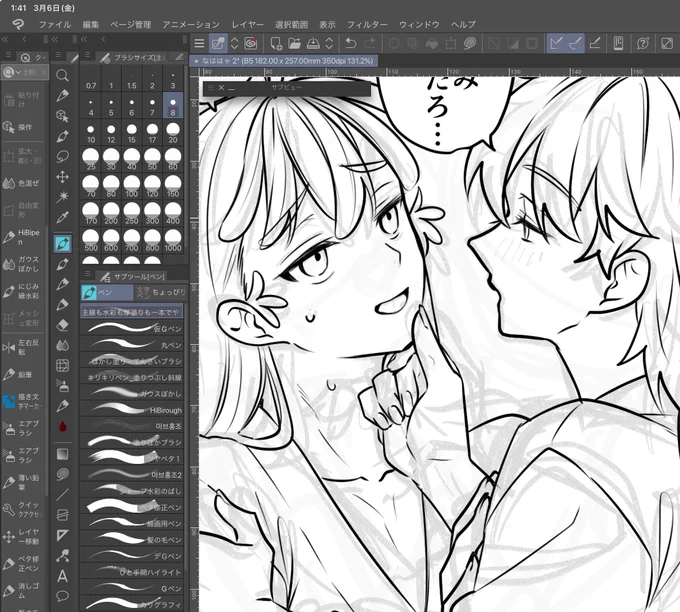
Task: Select the red ink drop tool
Action: pos(62,426)
